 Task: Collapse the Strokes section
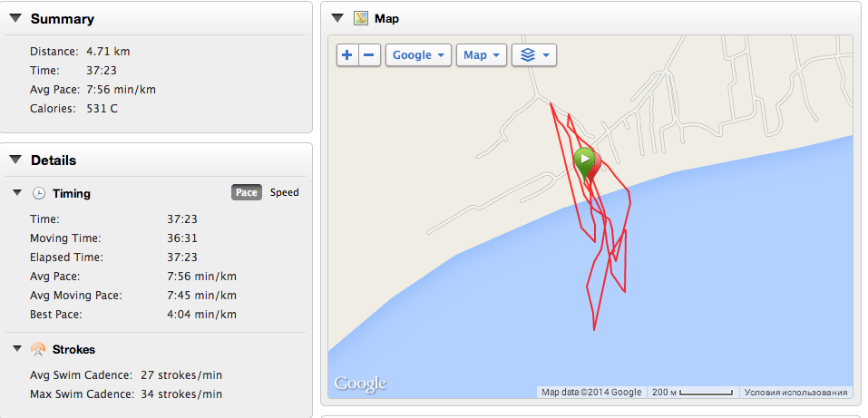[17, 349]
